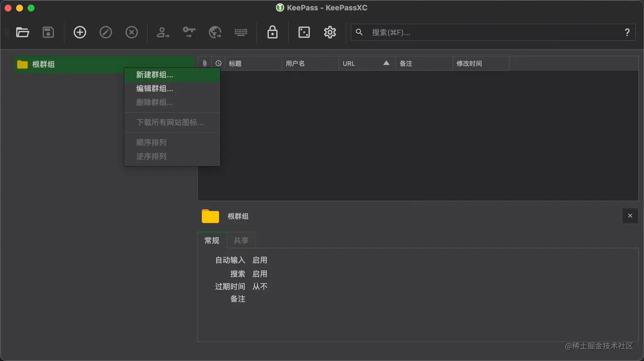Click 顺序排列 menu entry

pos(172,142)
